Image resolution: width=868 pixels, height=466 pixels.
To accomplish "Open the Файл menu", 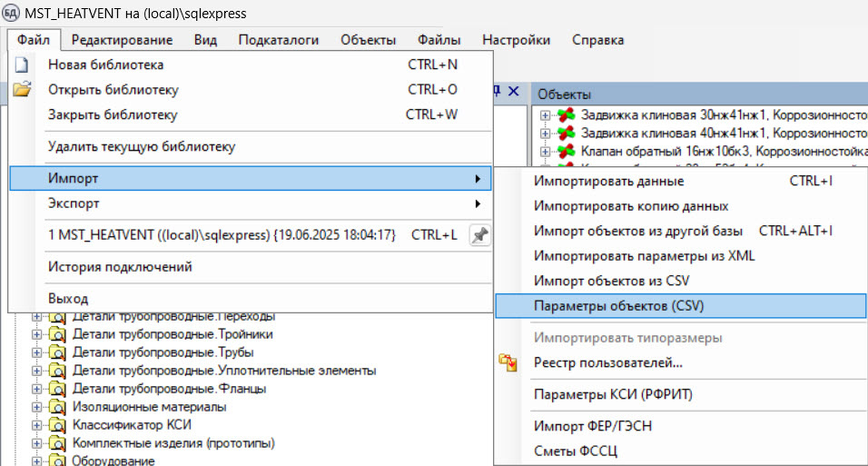I will [x=34, y=40].
